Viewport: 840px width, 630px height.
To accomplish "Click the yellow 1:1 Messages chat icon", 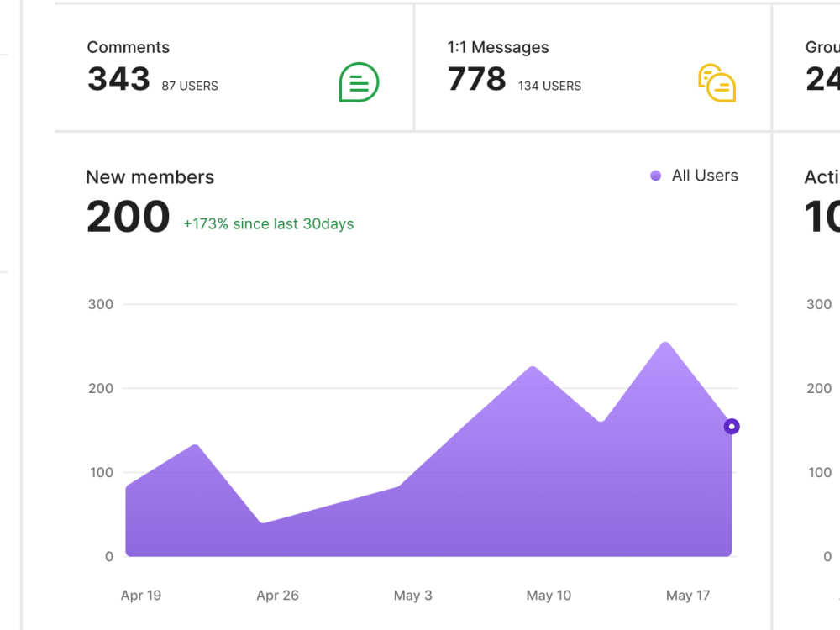I will point(717,82).
